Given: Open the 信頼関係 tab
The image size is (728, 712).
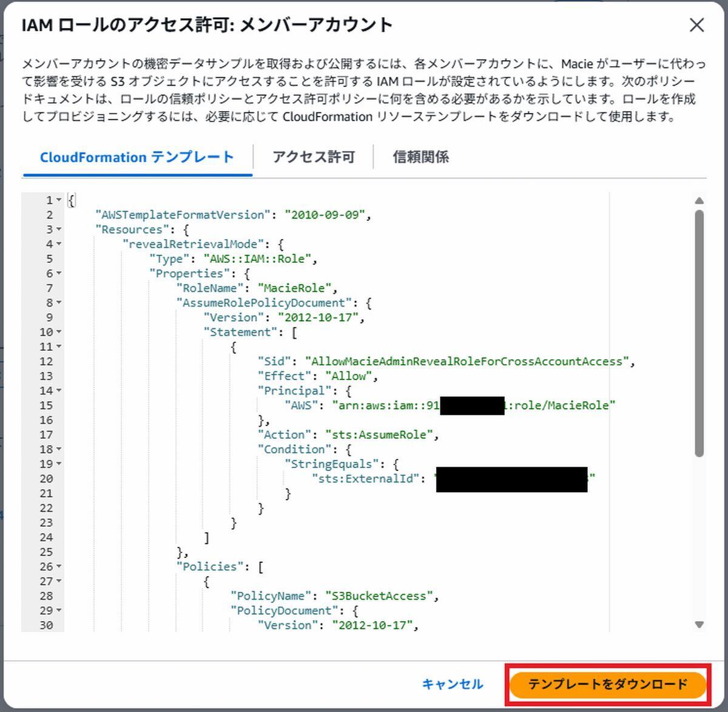Looking at the screenshot, I should tap(421, 157).
